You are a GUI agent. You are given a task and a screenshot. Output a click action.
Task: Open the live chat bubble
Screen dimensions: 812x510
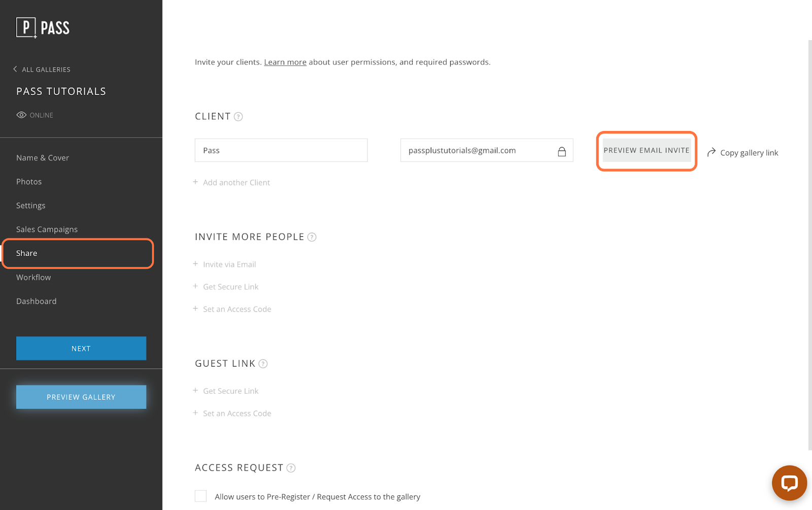(x=789, y=483)
